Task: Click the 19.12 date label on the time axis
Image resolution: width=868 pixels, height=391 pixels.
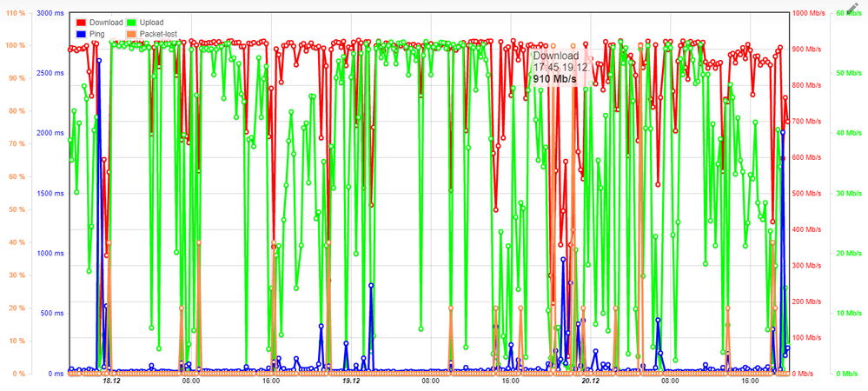Action: [x=350, y=381]
